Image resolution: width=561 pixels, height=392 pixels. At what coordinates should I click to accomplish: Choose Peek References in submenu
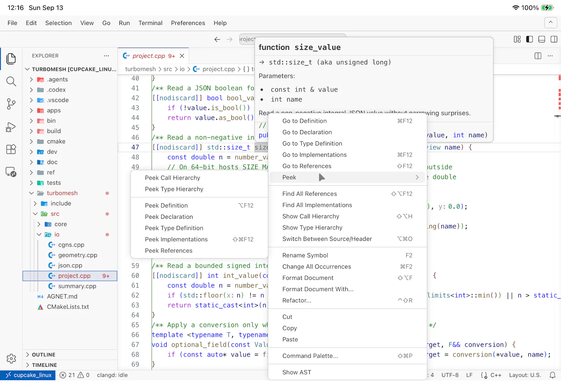point(199,251)
